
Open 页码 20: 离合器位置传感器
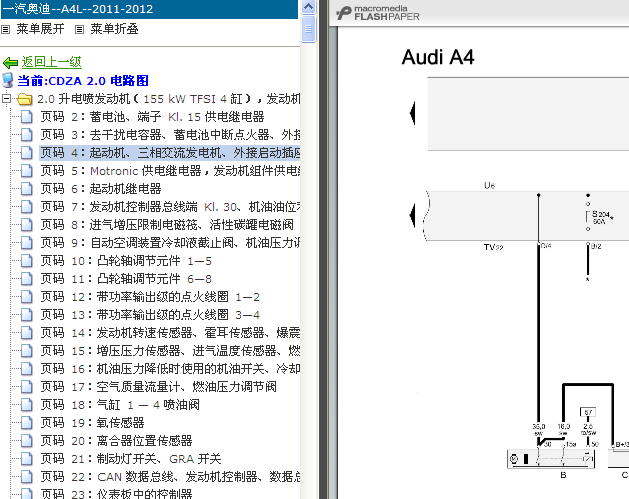[116, 441]
